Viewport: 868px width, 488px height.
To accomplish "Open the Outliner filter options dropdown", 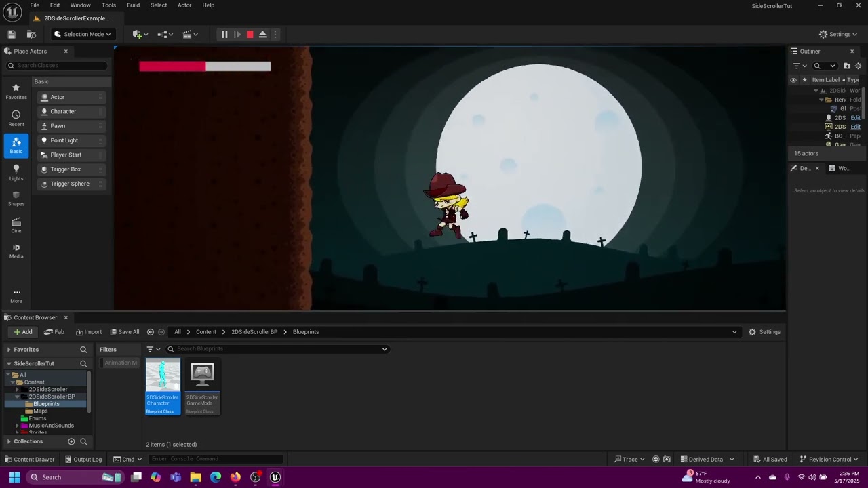I will click(x=800, y=66).
